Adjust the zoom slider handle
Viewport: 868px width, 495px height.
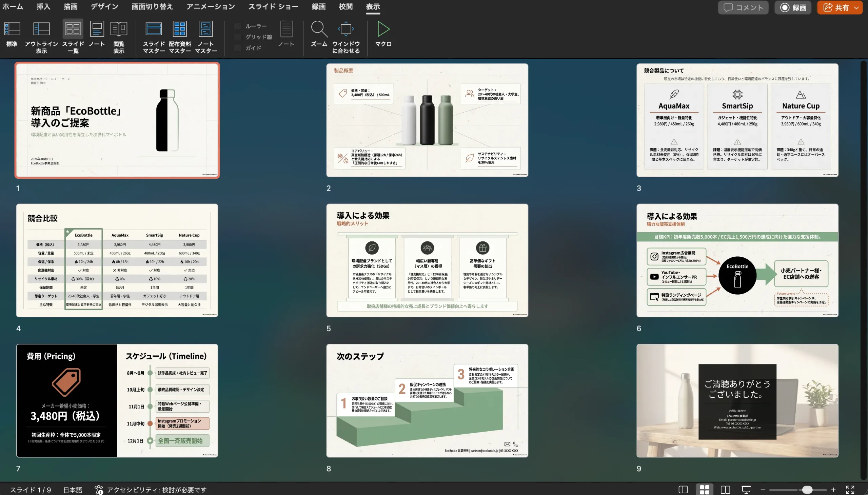(x=807, y=490)
